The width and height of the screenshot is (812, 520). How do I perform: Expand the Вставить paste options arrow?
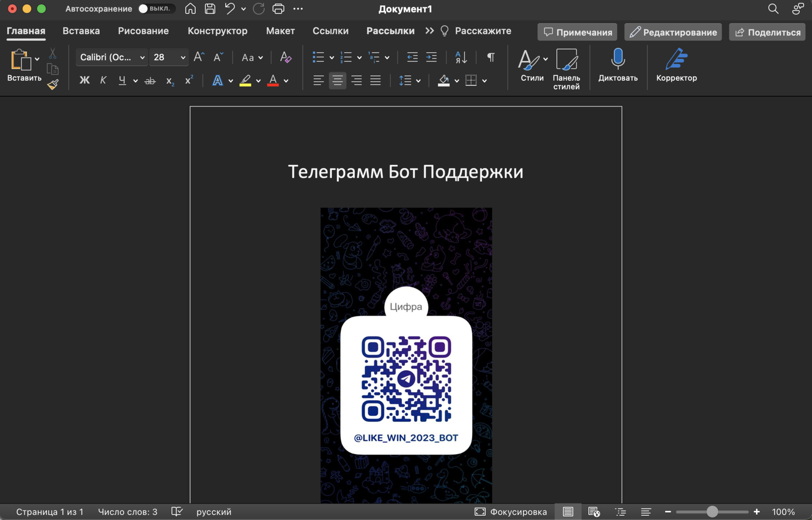coord(37,59)
